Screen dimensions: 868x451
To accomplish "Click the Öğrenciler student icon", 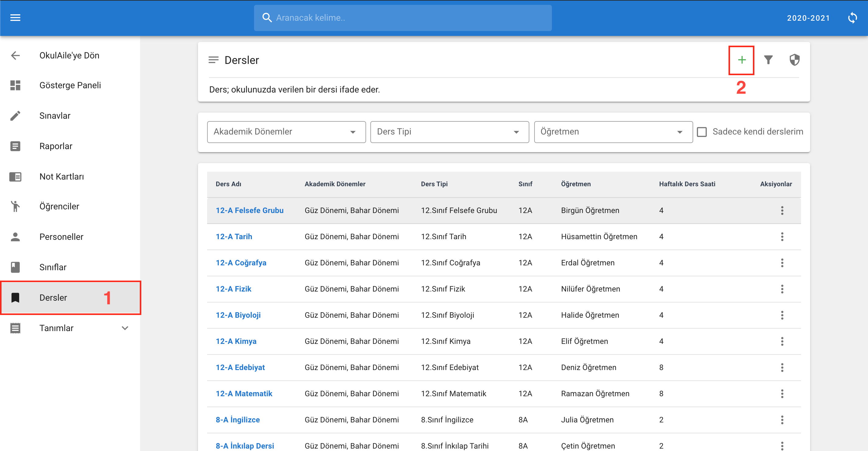I will (15, 206).
